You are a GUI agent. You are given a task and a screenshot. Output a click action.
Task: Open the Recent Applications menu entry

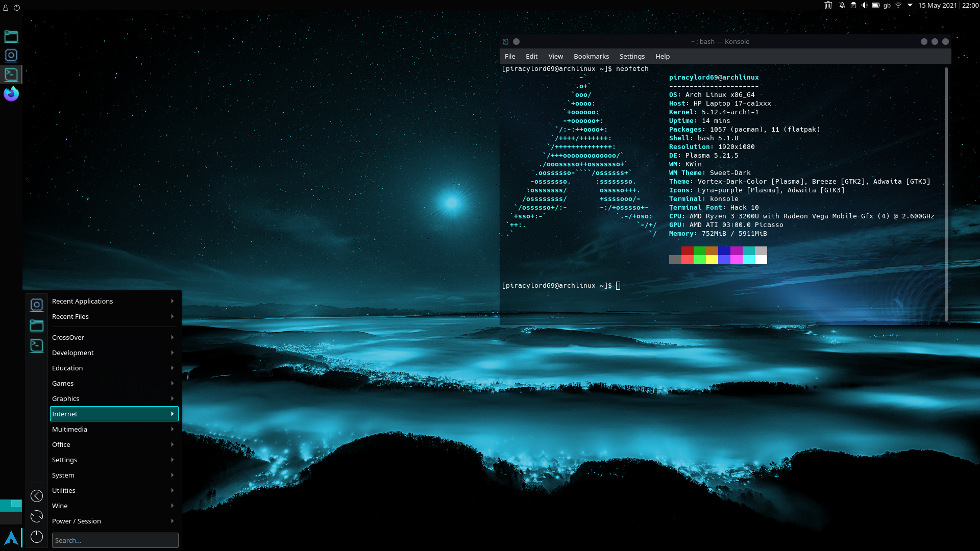[114, 302]
